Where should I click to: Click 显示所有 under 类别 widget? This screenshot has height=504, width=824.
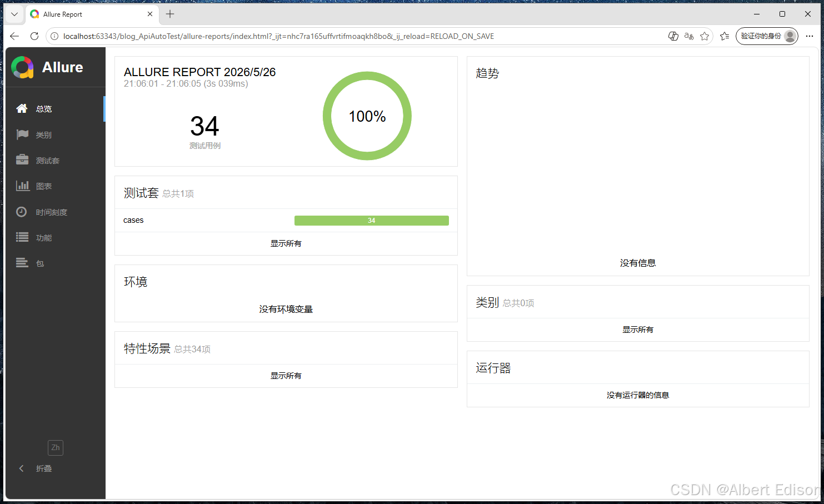(x=638, y=330)
